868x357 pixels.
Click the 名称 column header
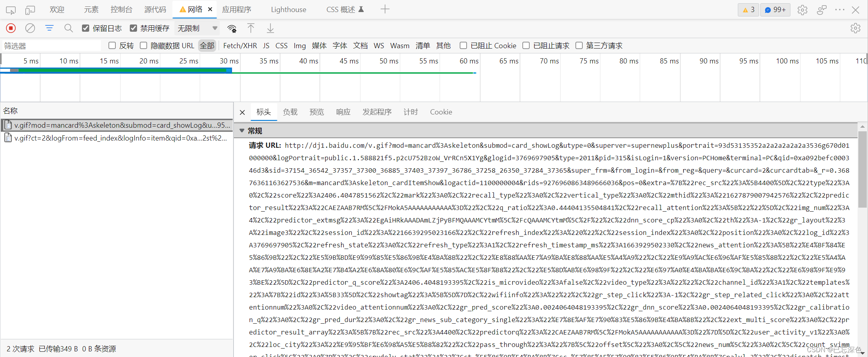[117, 111]
